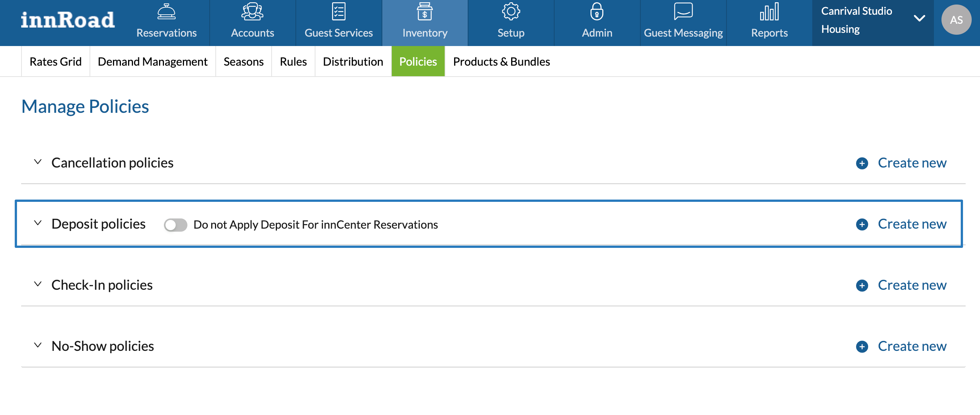Create new Deposit policy link

pyautogui.click(x=912, y=224)
